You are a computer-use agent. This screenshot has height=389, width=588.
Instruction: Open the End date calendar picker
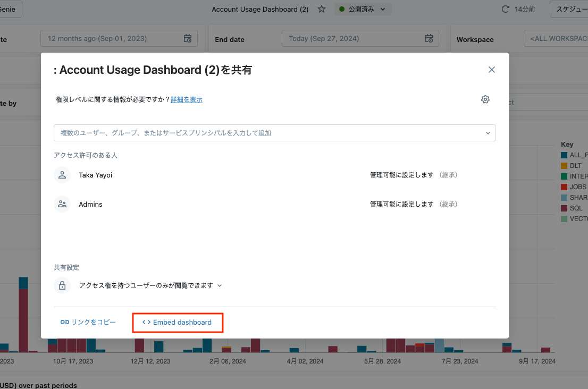point(429,38)
